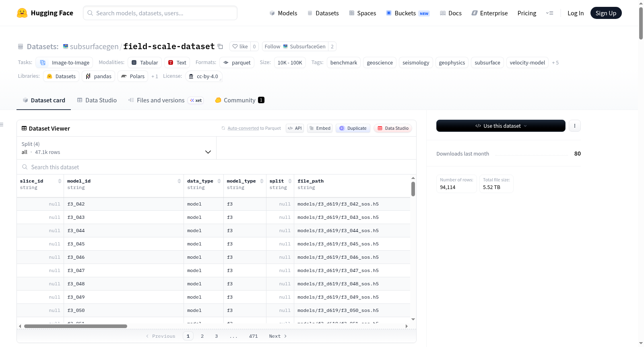This screenshot has width=644, height=347.
Task: Click the f3_042 model_id cell
Action: pos(123,204)
